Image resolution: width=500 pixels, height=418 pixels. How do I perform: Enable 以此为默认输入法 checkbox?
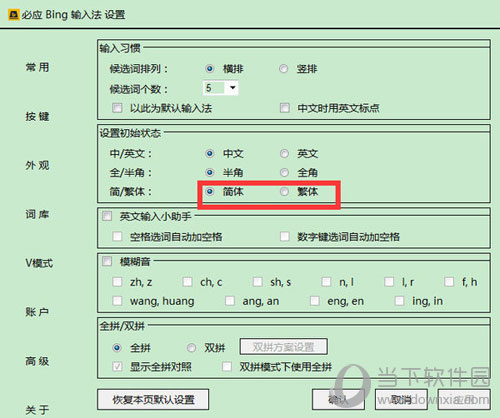click(x=117, y=108)
